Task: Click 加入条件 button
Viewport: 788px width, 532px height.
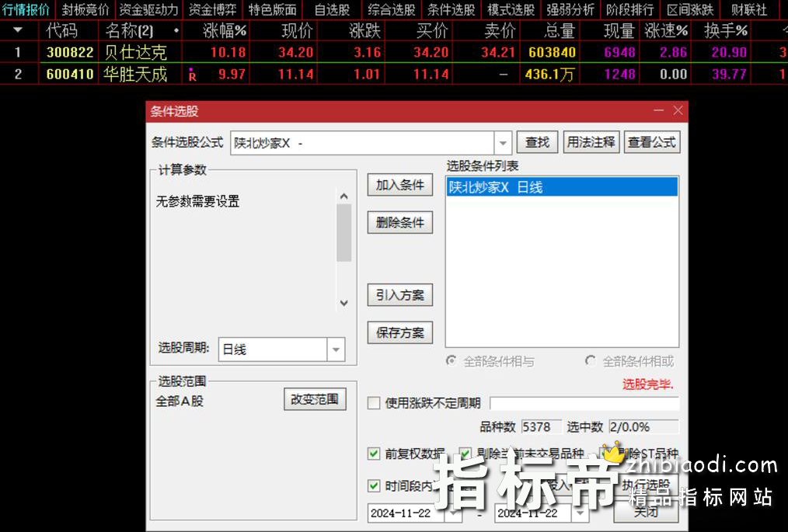Action: 400,185
